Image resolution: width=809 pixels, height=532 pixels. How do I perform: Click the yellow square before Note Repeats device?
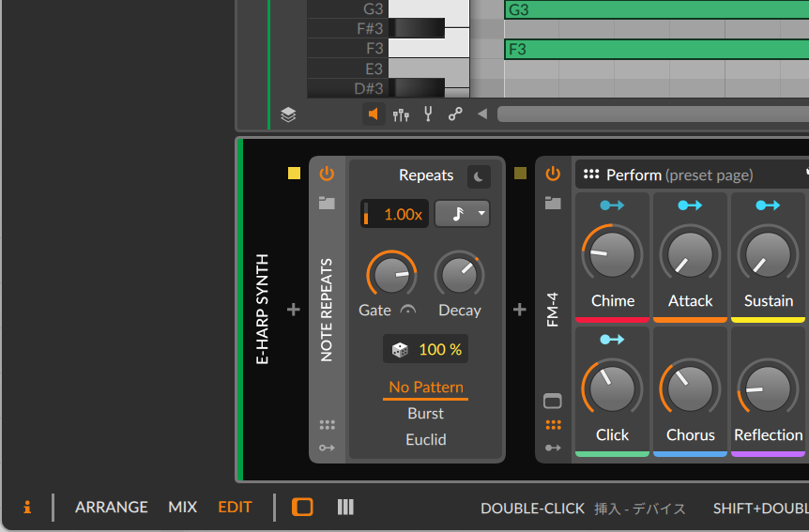[294, 173]
